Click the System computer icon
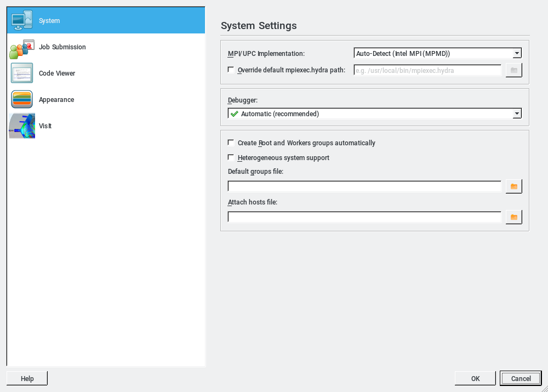Screen dimensions: 548x392 tap(22, 21)
